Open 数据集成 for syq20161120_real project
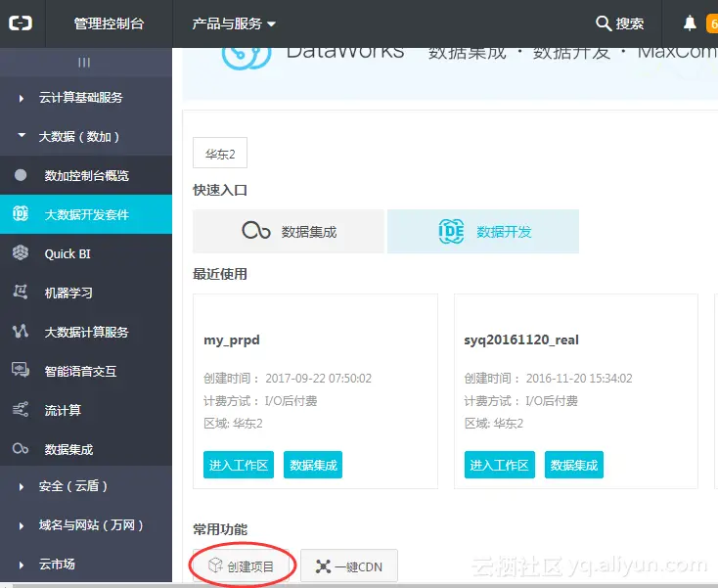The height and width of the screenshot is (588, 718). [574, 465]
